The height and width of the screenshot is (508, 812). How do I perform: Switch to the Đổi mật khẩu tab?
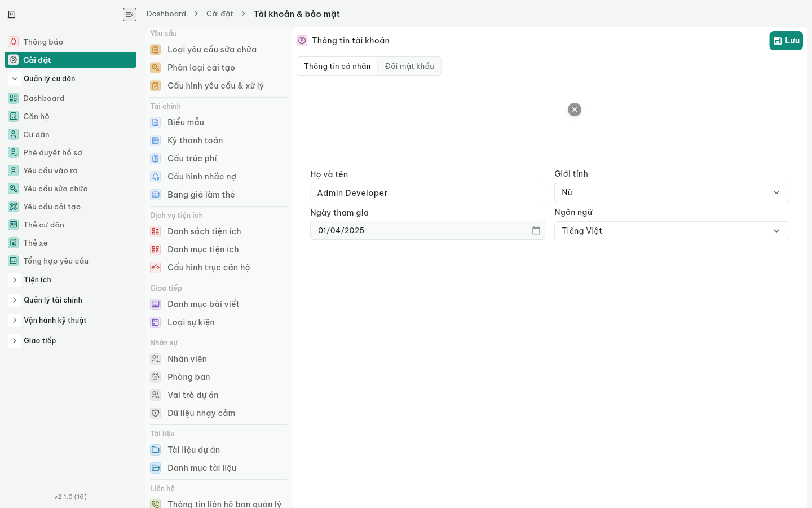point(409,66)
